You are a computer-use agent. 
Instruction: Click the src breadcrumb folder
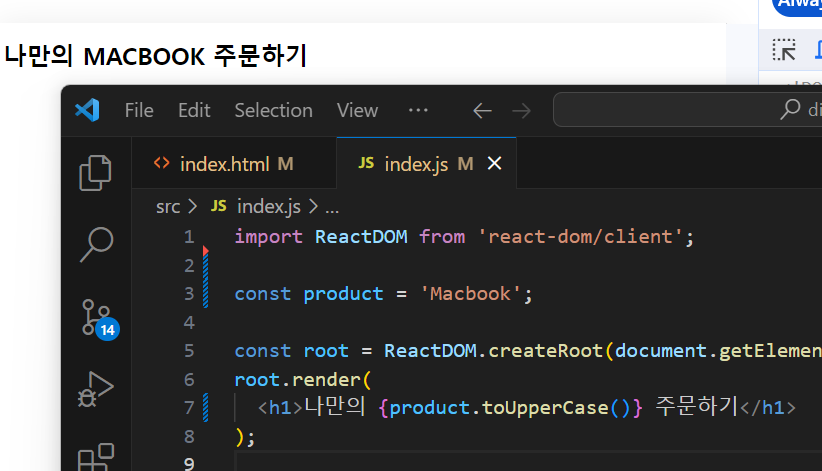[x=168, y=207]
